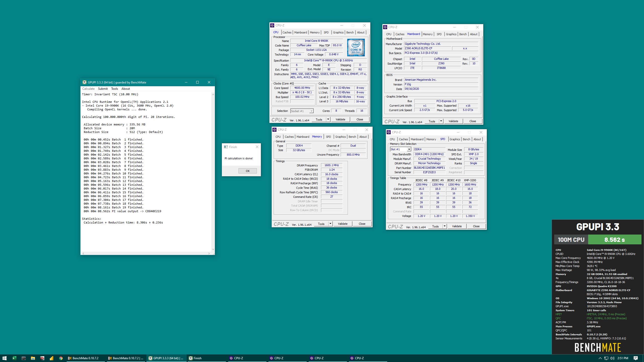The height and width of the screenshot is (362, 644).
Task: Click GPUPI horizontal scrollbar right arrow
Action: (209, 253)
